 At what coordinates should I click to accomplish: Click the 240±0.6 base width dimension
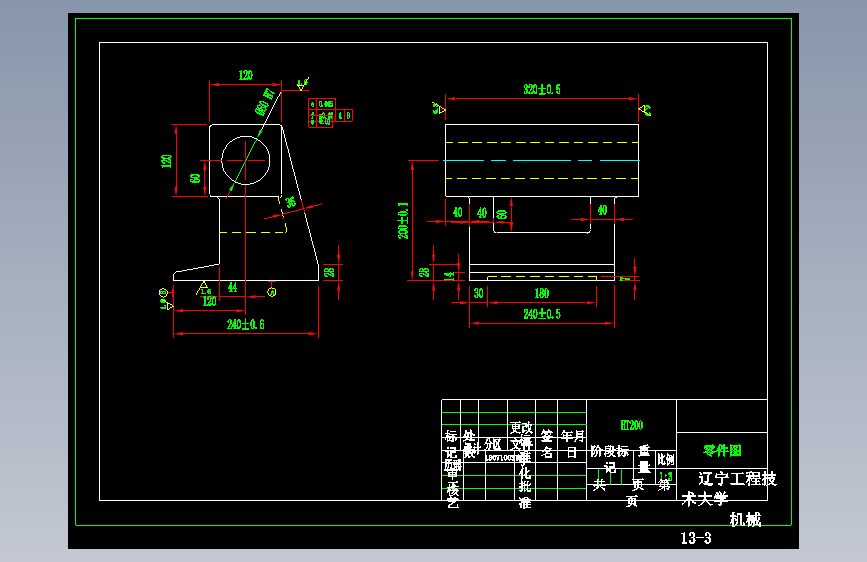coord(246,324)
